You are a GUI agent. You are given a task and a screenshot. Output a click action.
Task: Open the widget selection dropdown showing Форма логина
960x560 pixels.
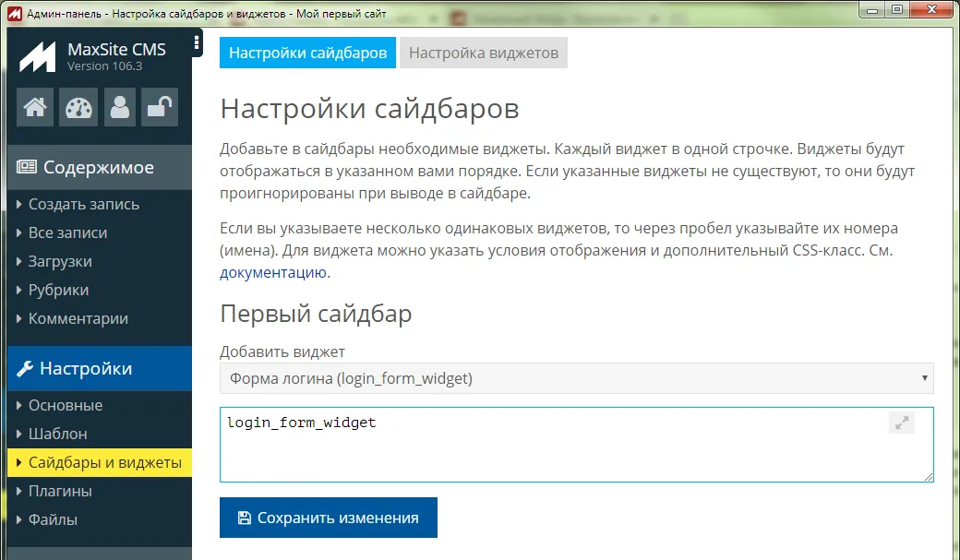[575, 378]
